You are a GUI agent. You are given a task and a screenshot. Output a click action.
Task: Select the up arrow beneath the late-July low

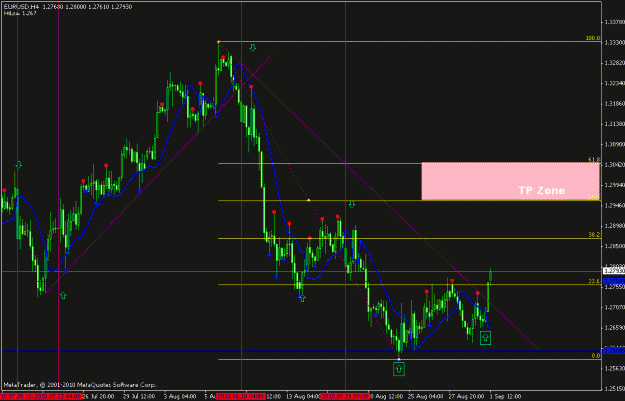tap(63, 295)
